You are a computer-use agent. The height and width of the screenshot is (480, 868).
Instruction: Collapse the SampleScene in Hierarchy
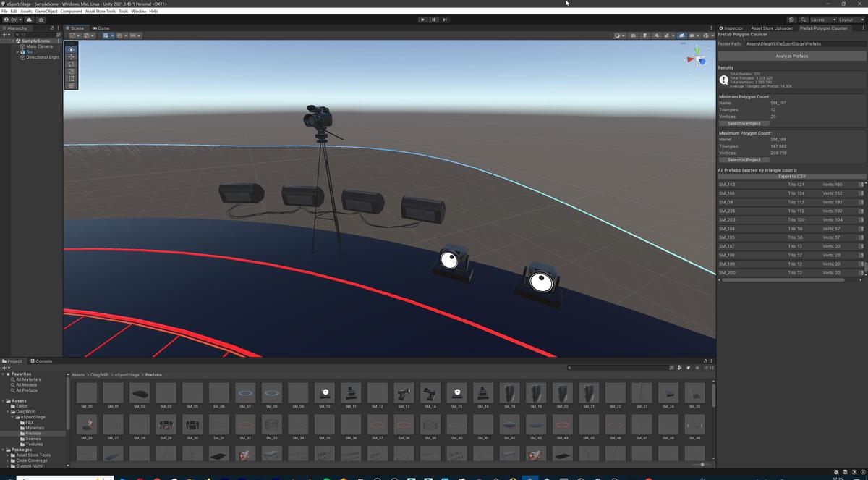click(12, 41)
